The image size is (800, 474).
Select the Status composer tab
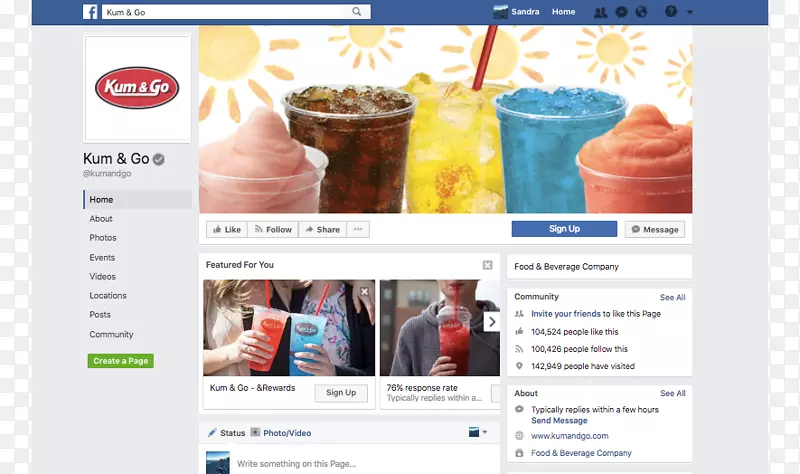(227, 433)
